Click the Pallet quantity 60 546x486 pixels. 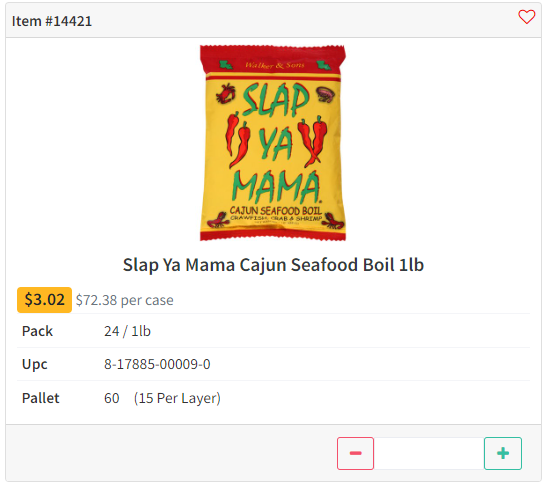pyautogui.click(x=111, y=398)
